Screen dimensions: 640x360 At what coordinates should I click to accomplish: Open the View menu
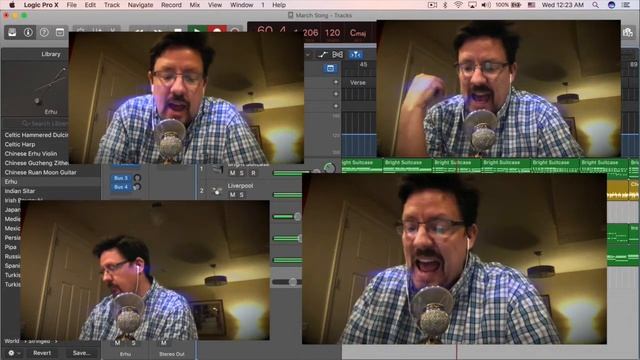coord(215,5)
